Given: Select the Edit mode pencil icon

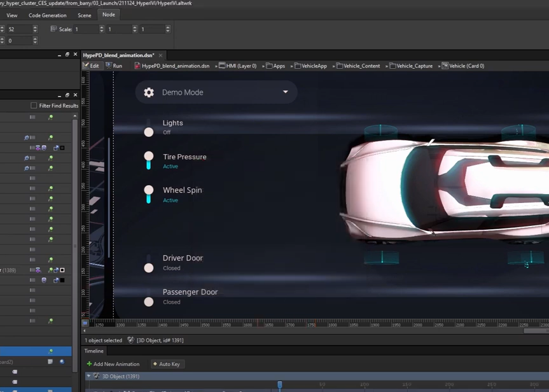Looking at the screenshot, I should (x=86, y=66).
